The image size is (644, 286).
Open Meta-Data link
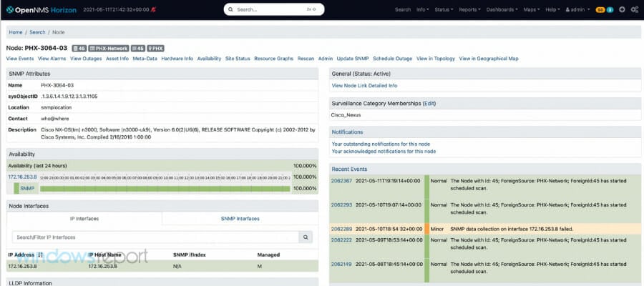pyautogui.click(x=145, y=59)
